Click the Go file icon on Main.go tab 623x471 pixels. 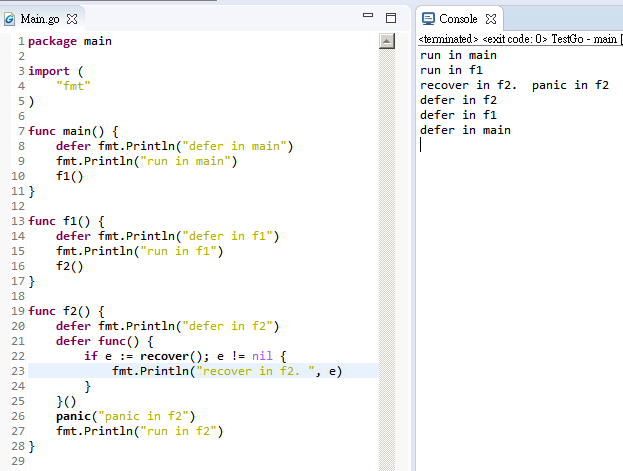point(10,19)
